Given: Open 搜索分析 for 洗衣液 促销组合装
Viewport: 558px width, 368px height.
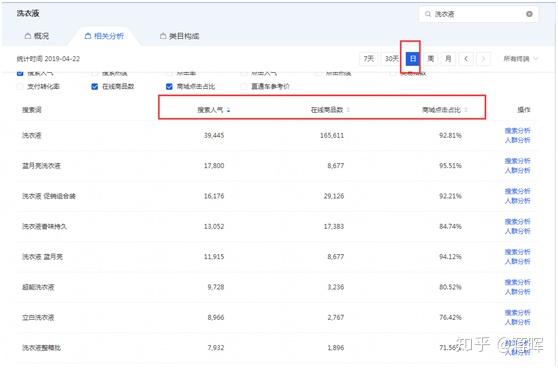Looking at the screenshot, I should pos(517,191).
